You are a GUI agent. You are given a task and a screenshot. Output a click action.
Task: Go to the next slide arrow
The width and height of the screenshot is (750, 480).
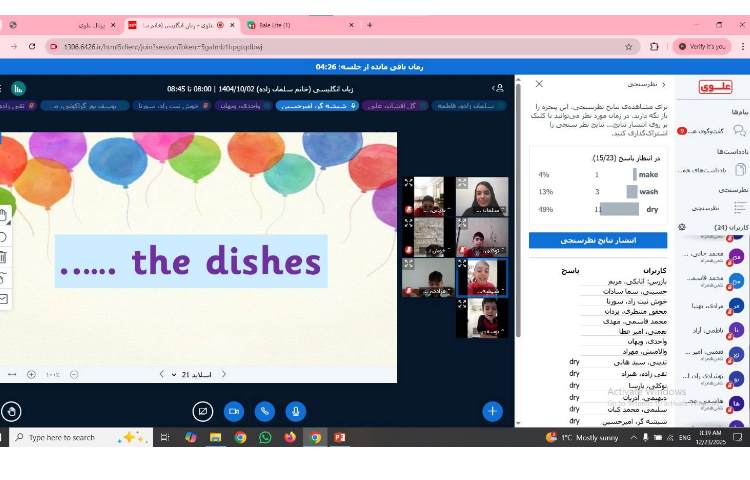click(x=224, y=374)
